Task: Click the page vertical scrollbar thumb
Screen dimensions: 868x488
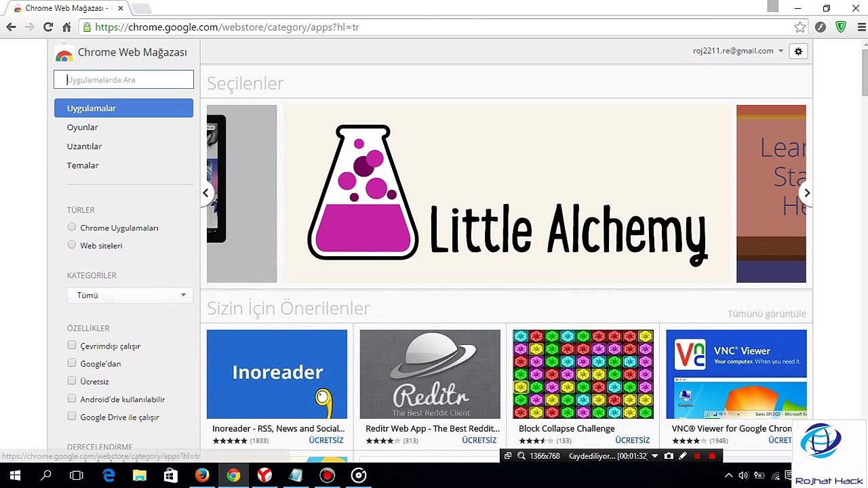Action: (x=863, y=73)
